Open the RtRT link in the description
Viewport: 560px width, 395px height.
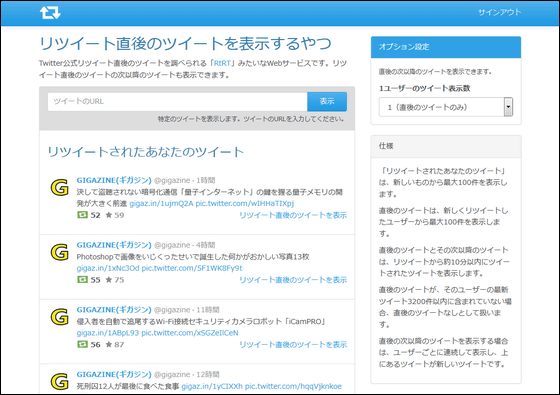coord(222,63)
